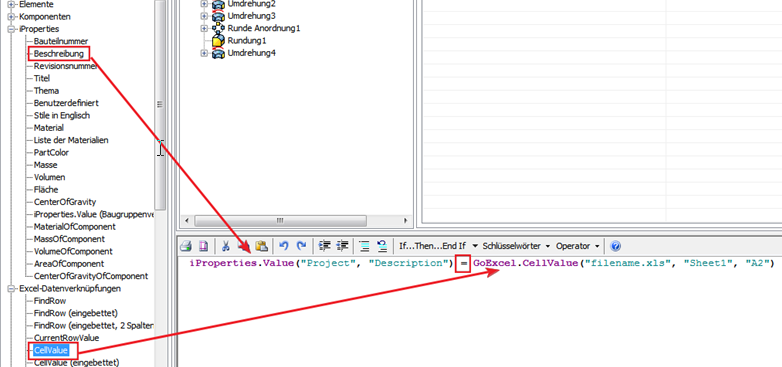Screen dimensions: 782x367
Task: Click in the rule code editor text
Action: (x=481, y=263)
